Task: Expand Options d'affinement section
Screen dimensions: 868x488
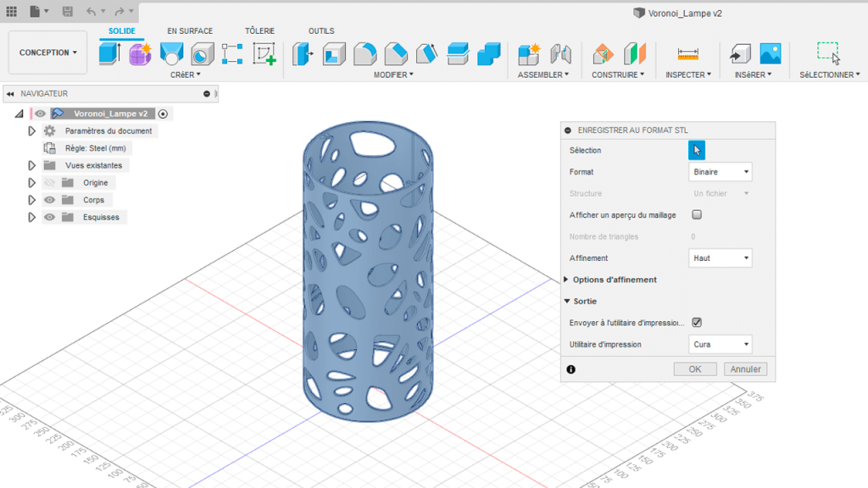Action: (x=566, y=280)
